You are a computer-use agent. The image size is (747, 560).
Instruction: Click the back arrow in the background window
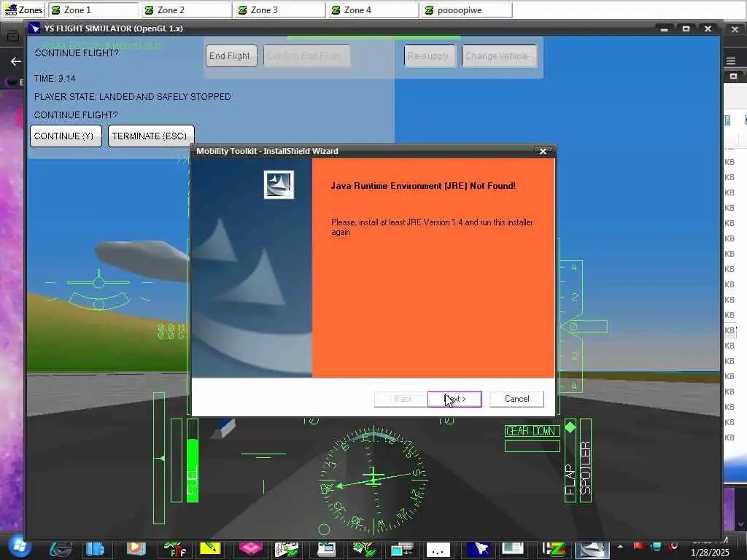[16, 61]
